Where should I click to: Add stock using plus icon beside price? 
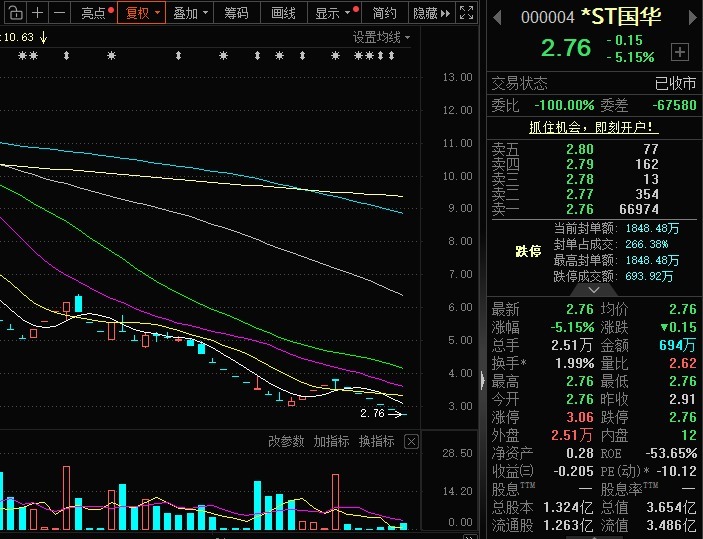[x=680, y=52]
